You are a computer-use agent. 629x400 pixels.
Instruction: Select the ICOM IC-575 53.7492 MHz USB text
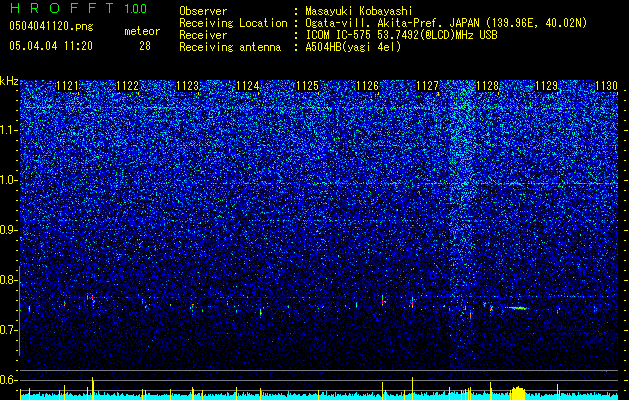click(x=401, y=35)
